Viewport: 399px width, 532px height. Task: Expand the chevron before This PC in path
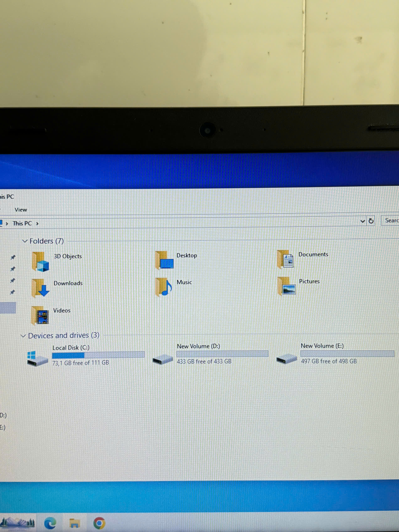7,224
